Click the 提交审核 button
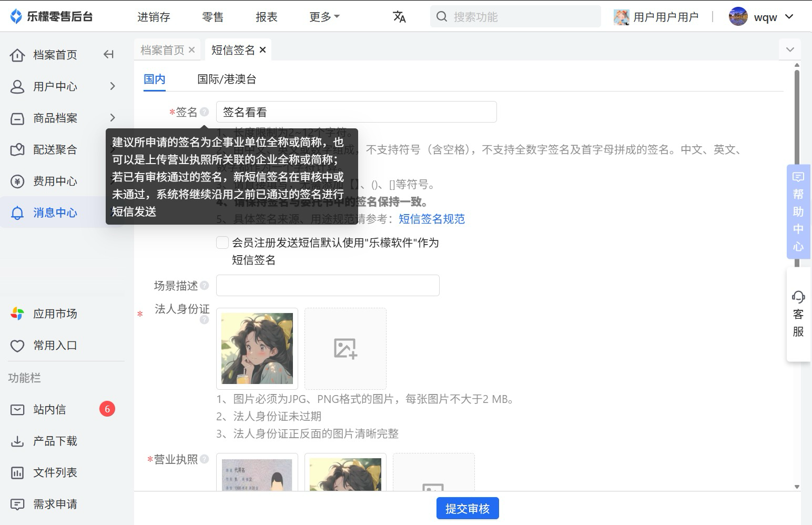812x525 pixels. (x=468, y=509)
